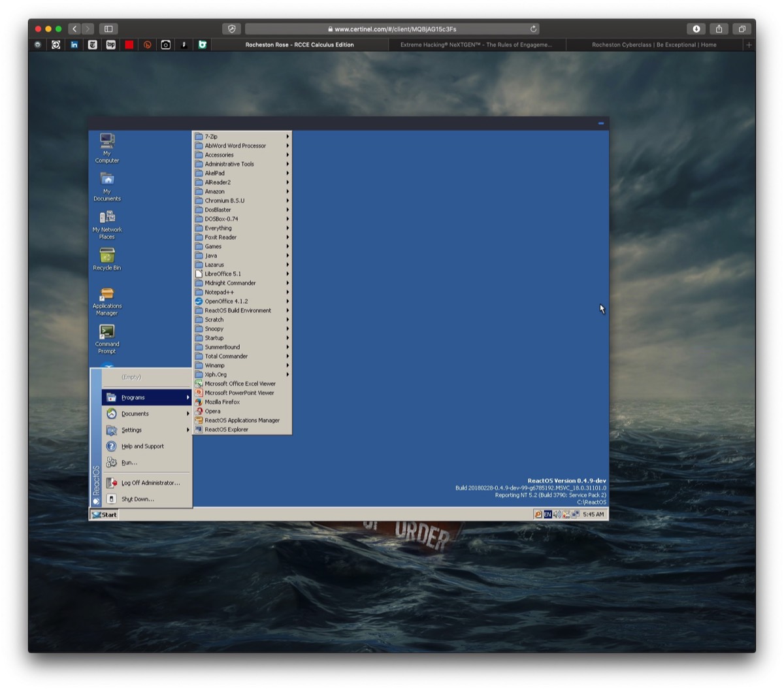Expand the AbiWord Word Processor submenu
This screenshot has height=690, width=784.
pos(242,146)
